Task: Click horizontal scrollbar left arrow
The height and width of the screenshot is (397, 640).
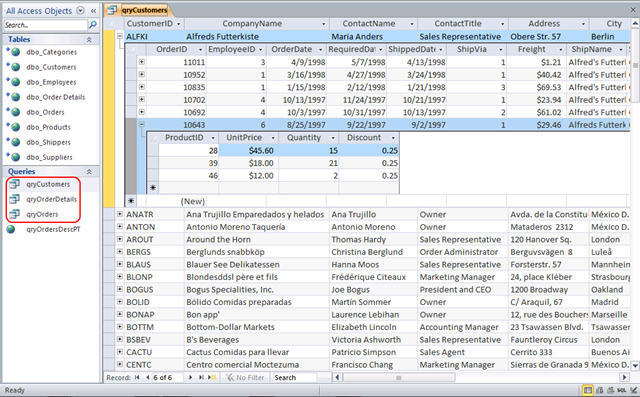Action: click(337, 377)
